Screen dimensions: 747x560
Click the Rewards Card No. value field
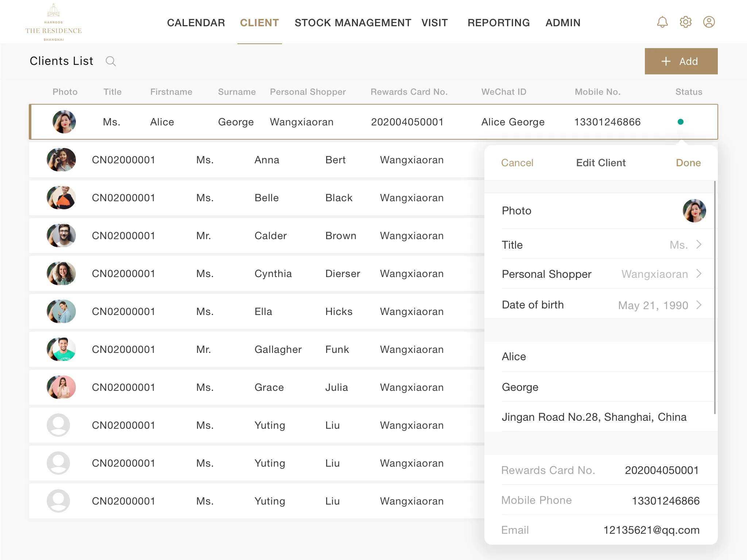662,470
